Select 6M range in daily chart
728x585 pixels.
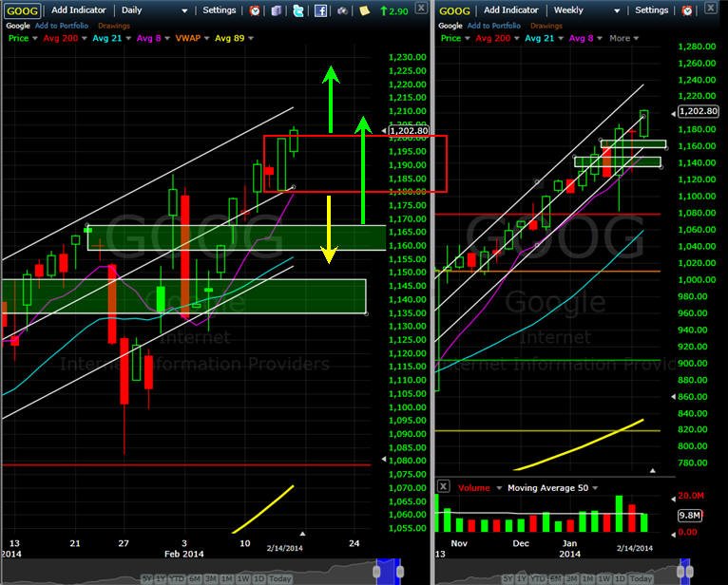click(195, 579)
